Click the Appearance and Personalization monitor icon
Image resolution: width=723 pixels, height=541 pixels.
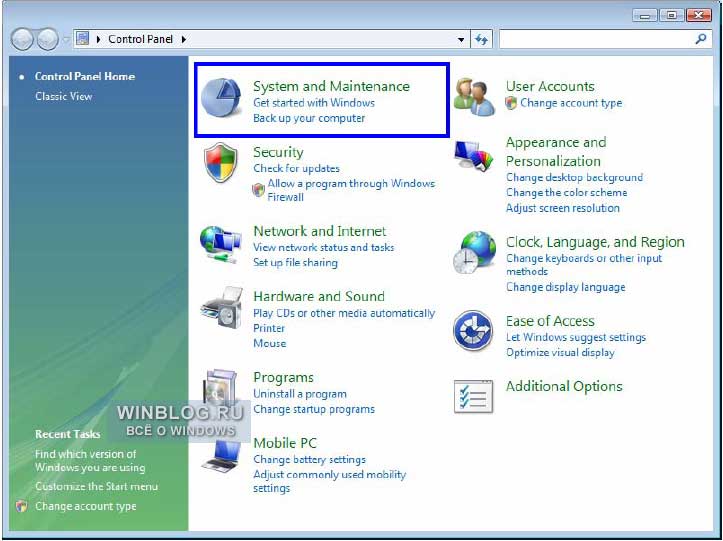coord(474,157)
